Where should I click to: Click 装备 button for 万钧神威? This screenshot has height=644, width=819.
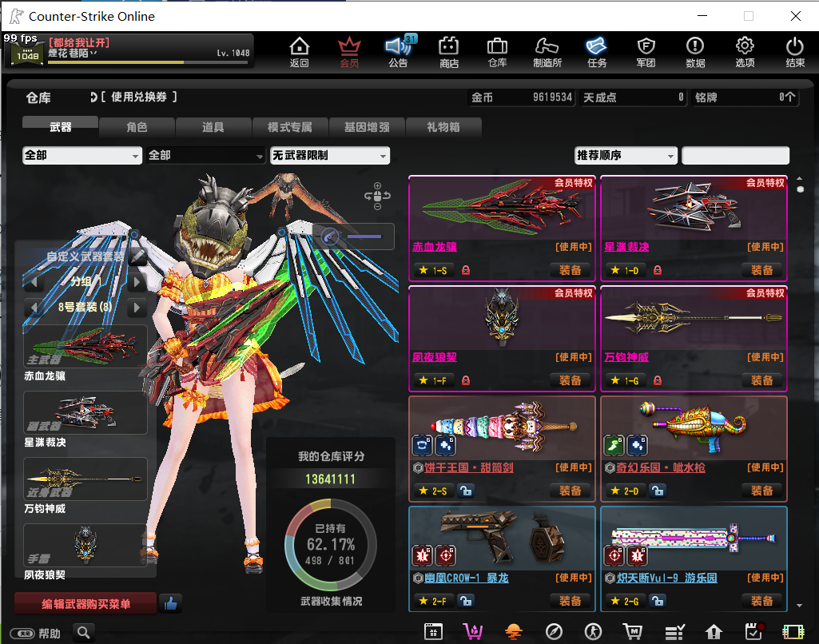[762, 380]
